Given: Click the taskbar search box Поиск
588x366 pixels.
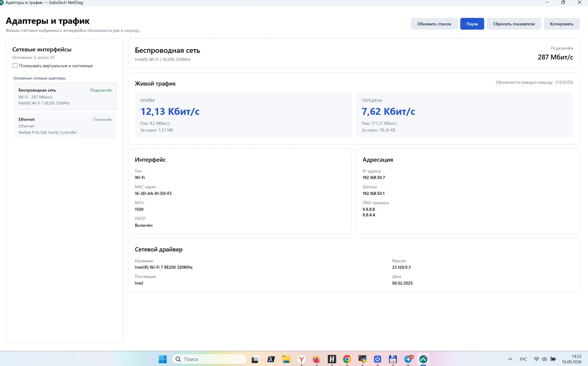Looking at the screenshot, I should click(x=209, y=359).
